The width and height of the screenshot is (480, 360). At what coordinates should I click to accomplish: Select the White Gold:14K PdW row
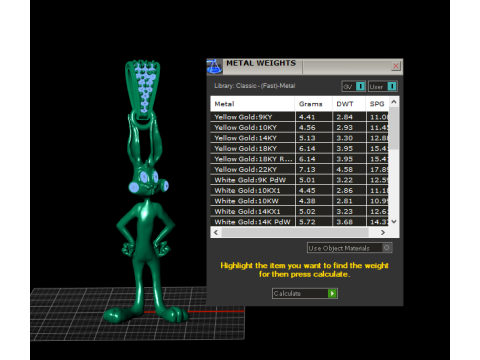coord(300,222)
